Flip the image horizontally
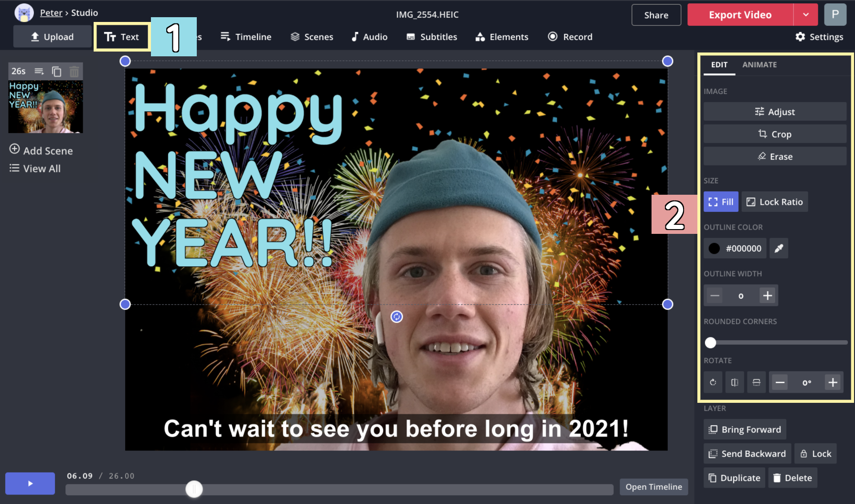 coord(735,382)
